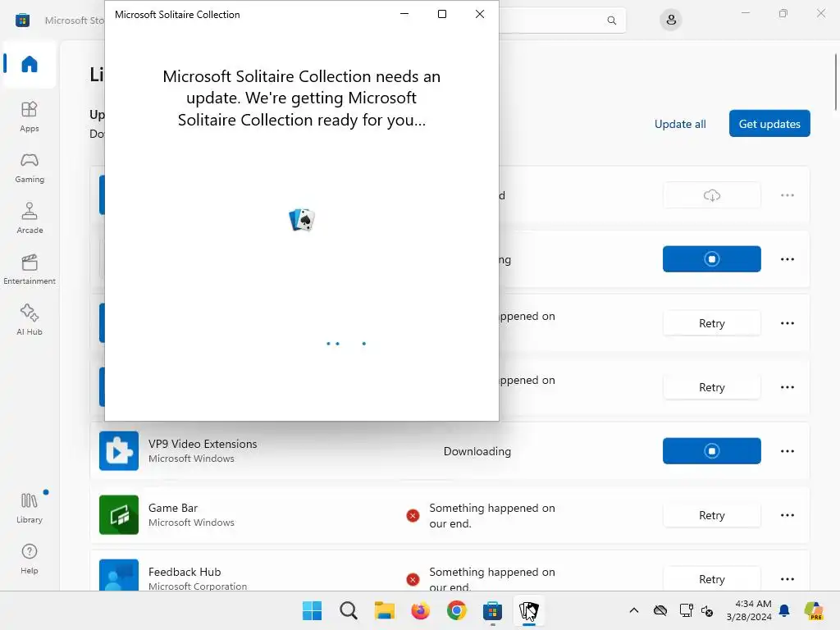Click the Solitaire cards logo in loading window

pos(302,220)
